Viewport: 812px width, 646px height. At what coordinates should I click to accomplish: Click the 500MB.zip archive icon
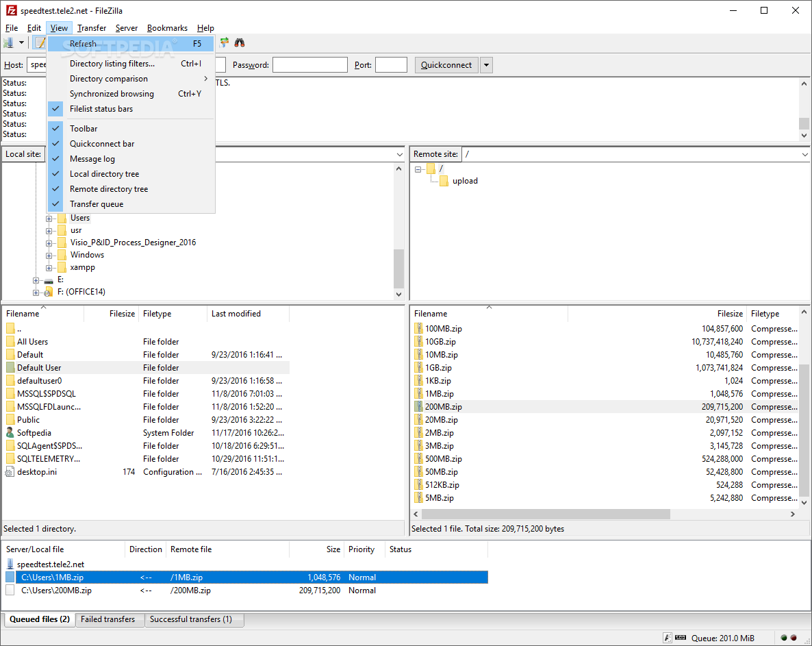[419, 458]
